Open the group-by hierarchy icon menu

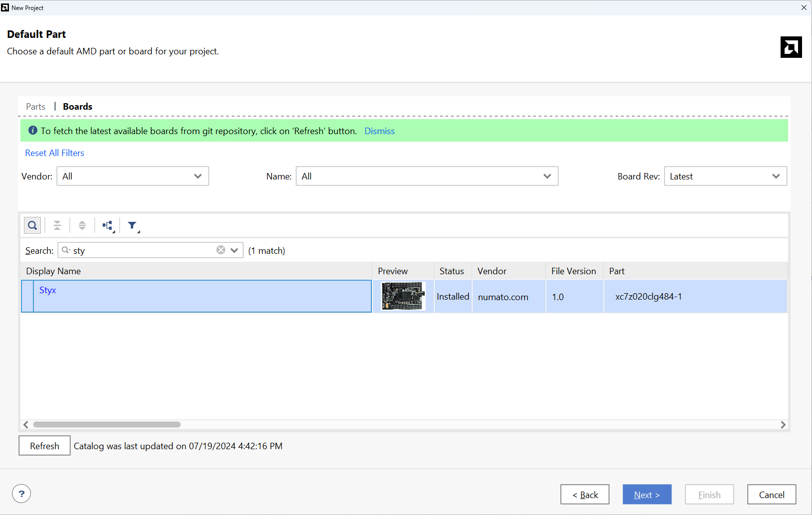point(108,226)
